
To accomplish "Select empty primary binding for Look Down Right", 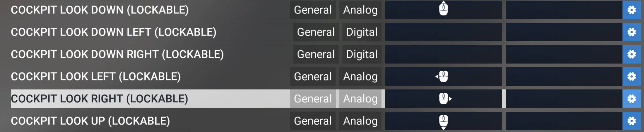I will tap(443, 54).
